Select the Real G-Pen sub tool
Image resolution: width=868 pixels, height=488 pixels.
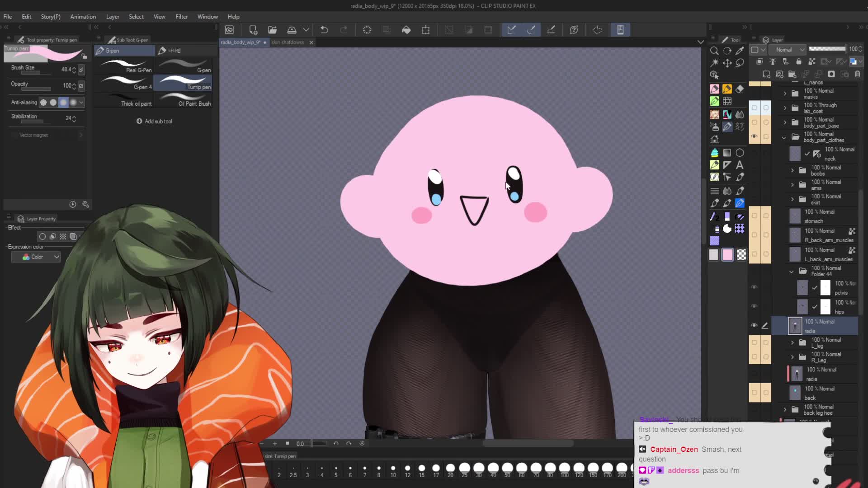(124, 66)
